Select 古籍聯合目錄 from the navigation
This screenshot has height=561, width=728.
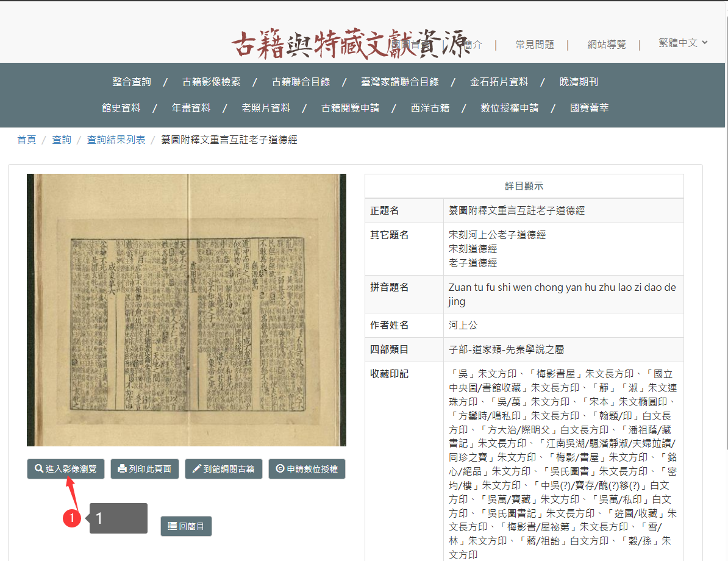301,82
